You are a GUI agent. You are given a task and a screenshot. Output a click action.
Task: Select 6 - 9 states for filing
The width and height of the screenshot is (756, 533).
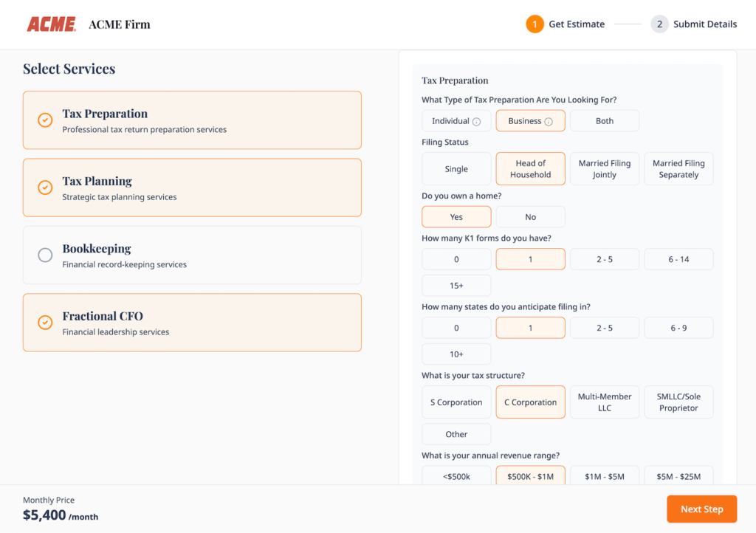pyautogui.click(x=679, y=328)
